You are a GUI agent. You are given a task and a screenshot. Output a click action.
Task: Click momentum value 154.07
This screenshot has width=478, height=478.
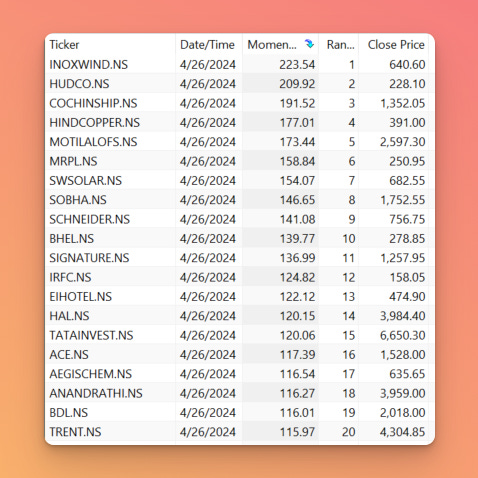[x=297, y=180]
